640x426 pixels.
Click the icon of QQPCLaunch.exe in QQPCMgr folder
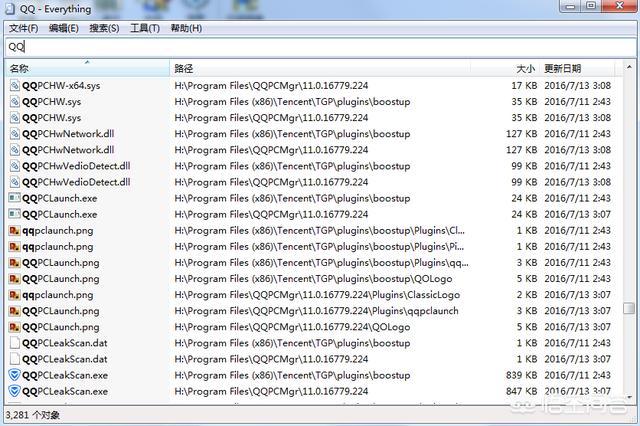(x=14, y=214)
